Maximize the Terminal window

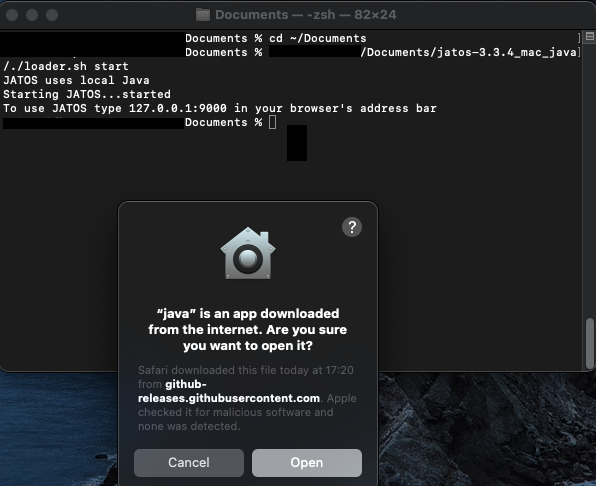coord(52,15)
